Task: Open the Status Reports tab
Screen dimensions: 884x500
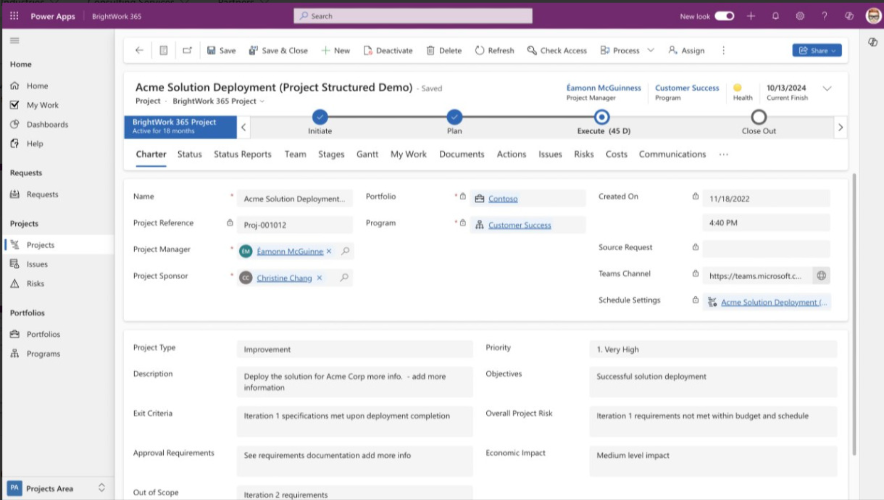Action: click(242, 154)
